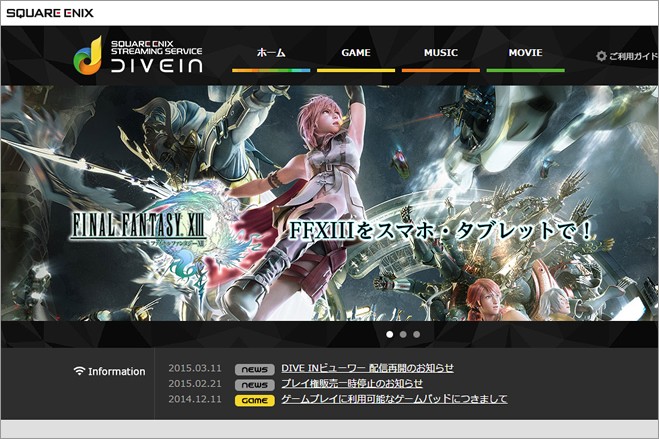Image resolution: width=659 pixels, height=439 pixels.
Task: Select the third carousel slide dot
Action: pyautogui.click(x=416, y=334)
